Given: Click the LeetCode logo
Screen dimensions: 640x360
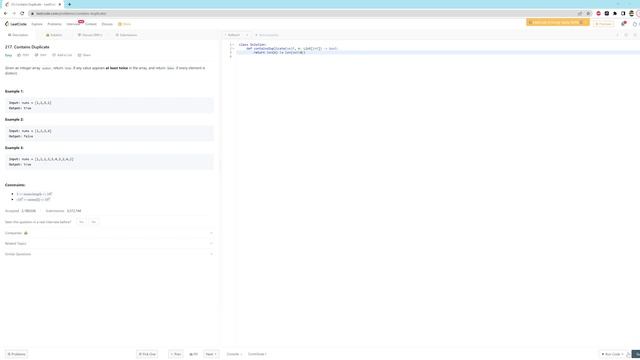Looking at the screenshot, I should (x=16, y=24).
